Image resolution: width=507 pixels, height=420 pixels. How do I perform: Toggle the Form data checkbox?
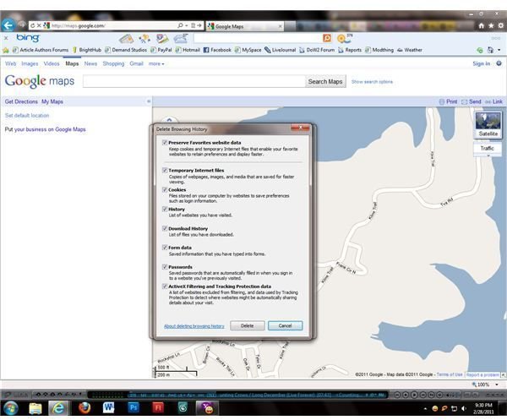tap(165, 248)
